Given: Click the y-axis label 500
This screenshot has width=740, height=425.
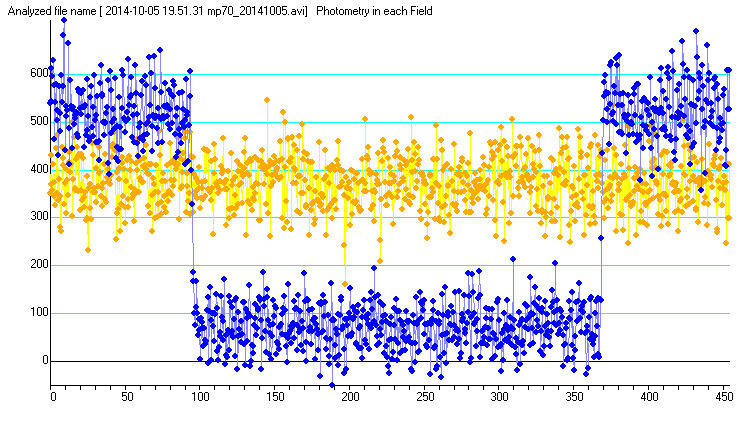Looking at the screenshot, I should coord(40,121).
